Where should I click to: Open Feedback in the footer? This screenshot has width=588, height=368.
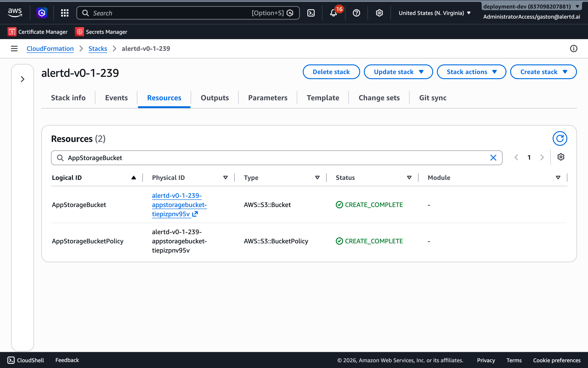(x=67, y=360)
